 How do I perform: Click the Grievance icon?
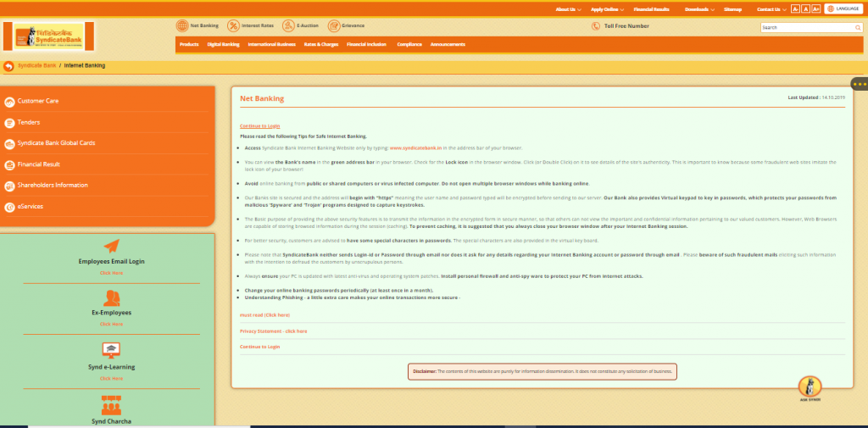click(x=334, y=25)
